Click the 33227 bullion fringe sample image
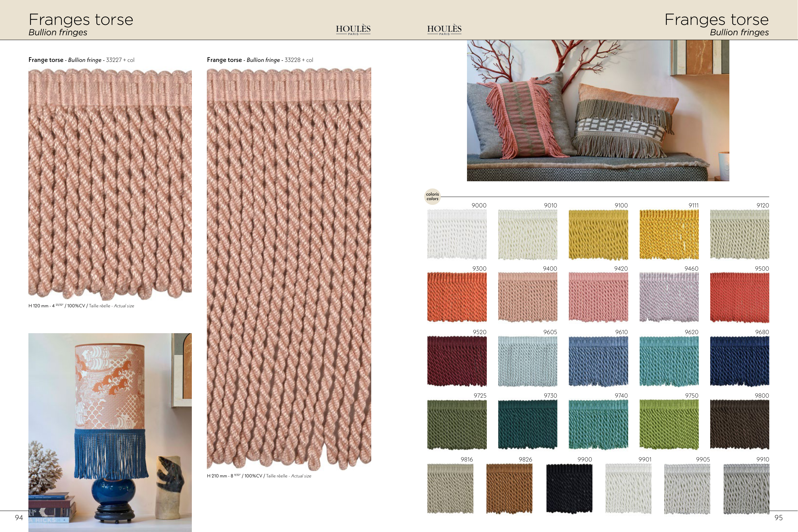This screenshot has height=532, width=798. tap(110, 184)
